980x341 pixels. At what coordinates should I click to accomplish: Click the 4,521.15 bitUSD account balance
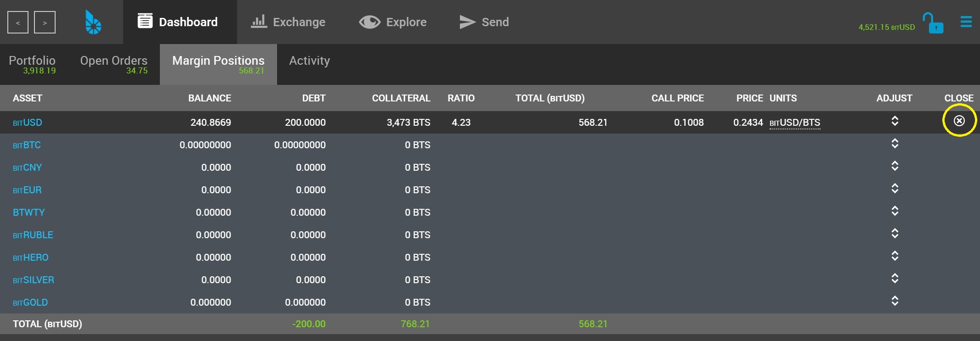tap(887, 27)
